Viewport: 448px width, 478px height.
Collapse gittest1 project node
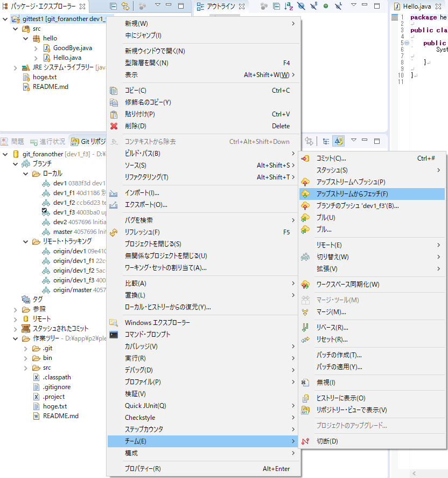click(5, 19)
